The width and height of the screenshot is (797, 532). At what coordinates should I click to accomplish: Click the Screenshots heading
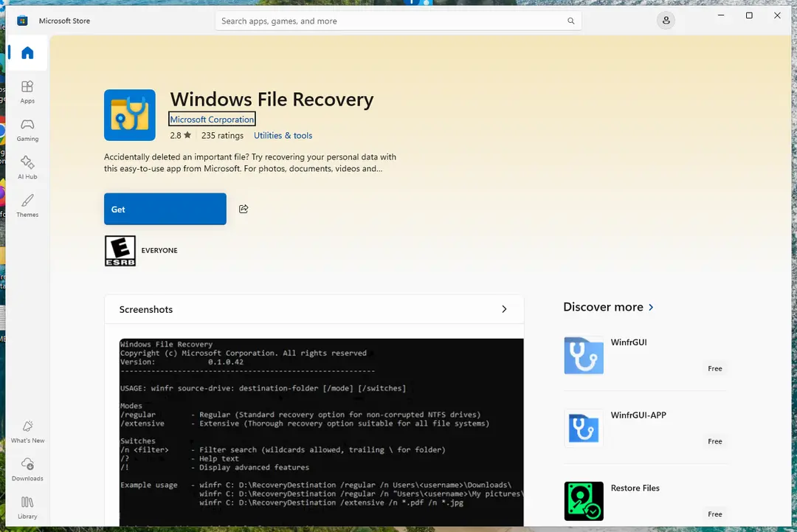point(146,309)
